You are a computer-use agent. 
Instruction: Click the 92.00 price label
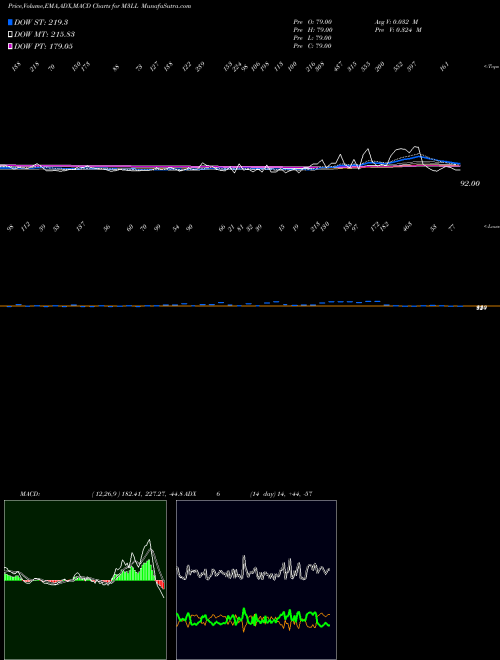point(470,184)
